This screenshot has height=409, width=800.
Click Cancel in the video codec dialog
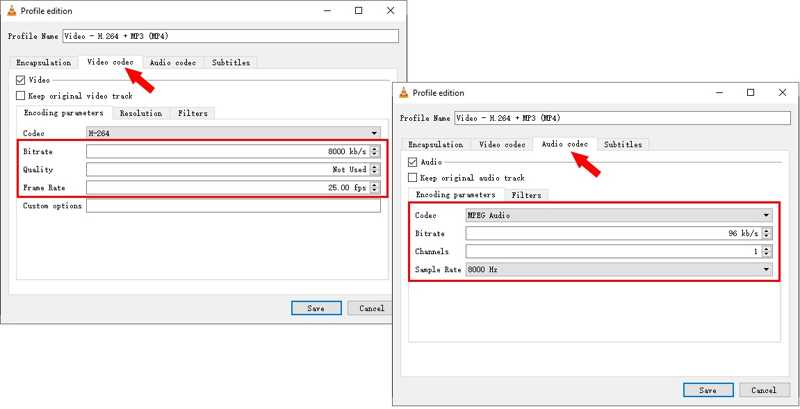(371, 308)
